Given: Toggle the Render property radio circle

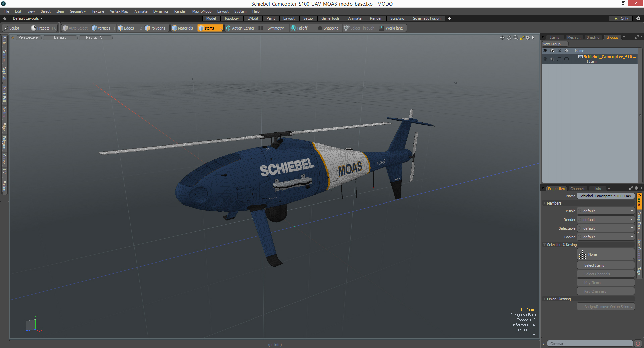Looking at the screenshot, I should 579,220.
